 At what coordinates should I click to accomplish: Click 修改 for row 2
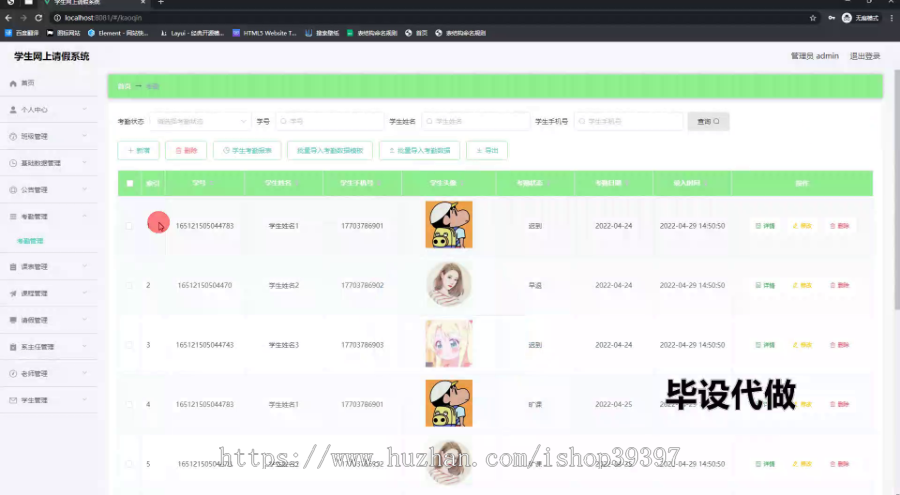tap(802, 285)
